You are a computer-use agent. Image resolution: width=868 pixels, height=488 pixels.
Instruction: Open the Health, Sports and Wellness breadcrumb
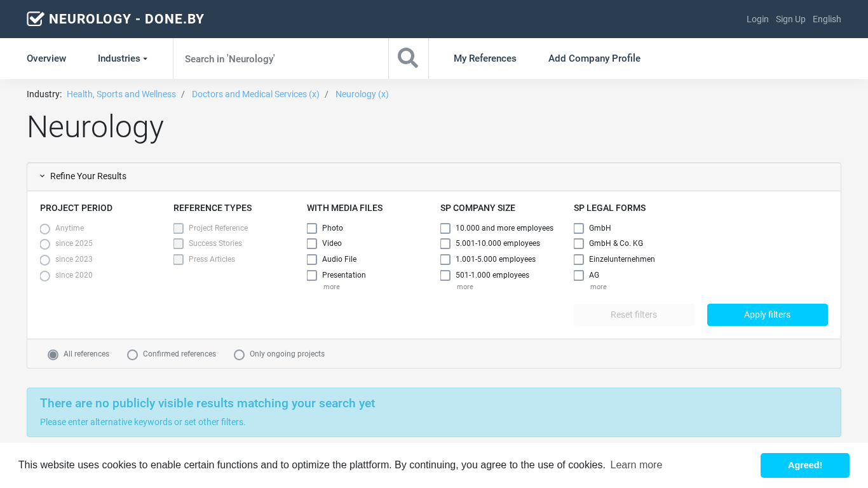[121, 94]
